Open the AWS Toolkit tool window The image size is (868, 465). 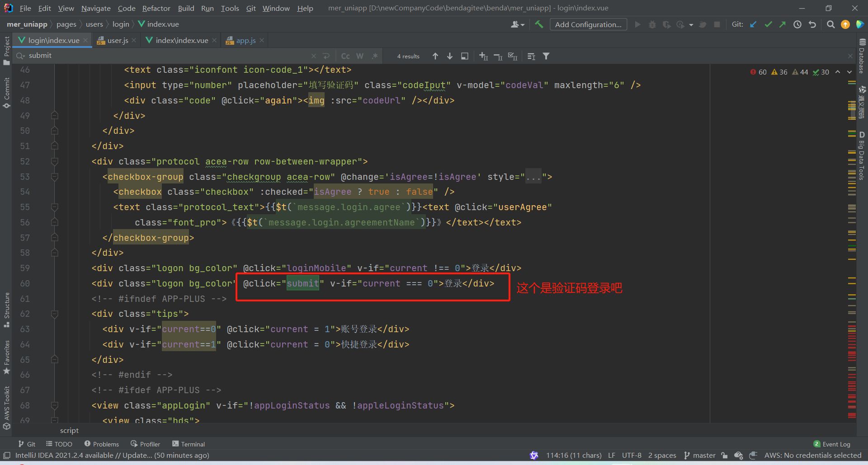[x=6, y=407]
